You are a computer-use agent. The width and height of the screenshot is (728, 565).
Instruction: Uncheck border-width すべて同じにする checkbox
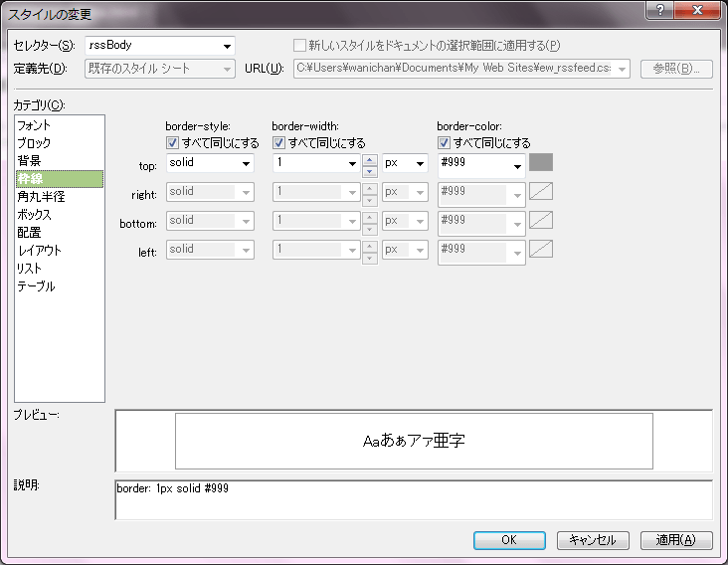pos(278,142)
